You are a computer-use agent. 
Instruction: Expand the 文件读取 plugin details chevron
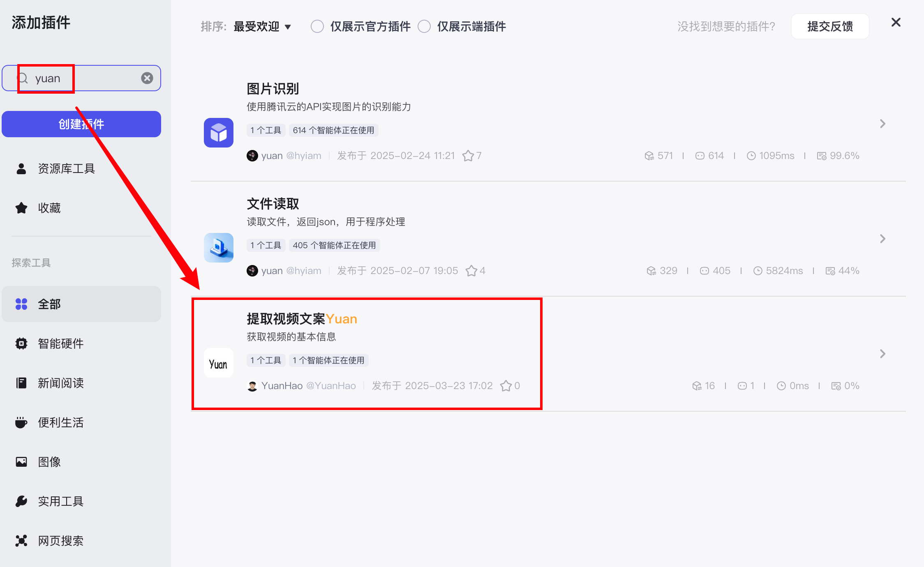[882, 239]
